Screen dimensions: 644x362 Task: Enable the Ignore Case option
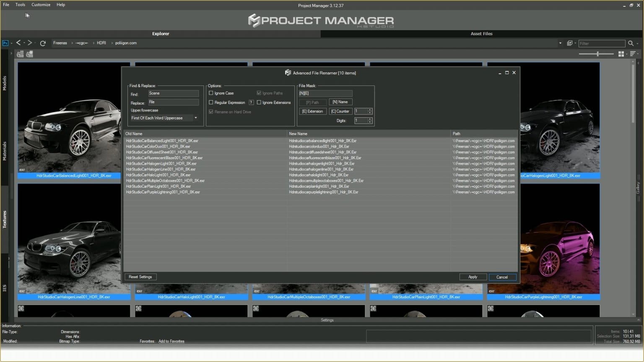211,93
